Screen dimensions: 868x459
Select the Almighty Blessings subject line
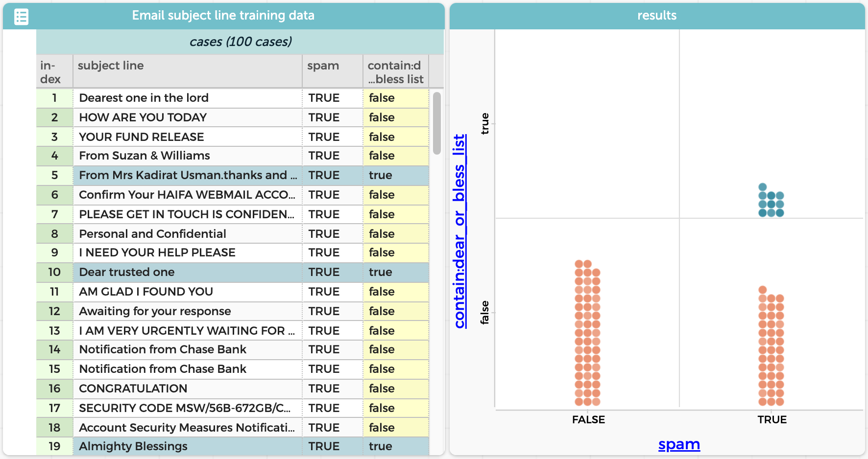click(133, 446)
